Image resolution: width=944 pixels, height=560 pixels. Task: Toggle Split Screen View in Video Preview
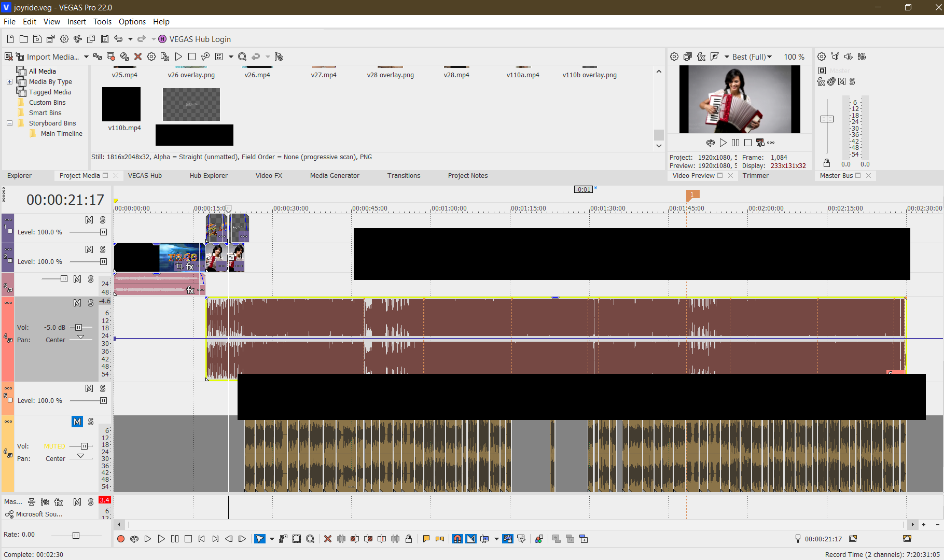tap(715, 57)
